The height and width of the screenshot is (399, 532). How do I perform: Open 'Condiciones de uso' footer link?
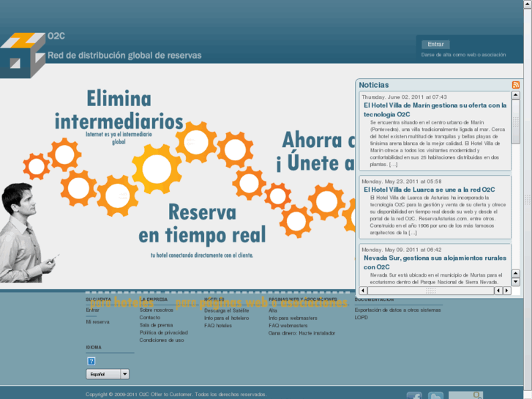pyautogui.click(x=162, y=340)
